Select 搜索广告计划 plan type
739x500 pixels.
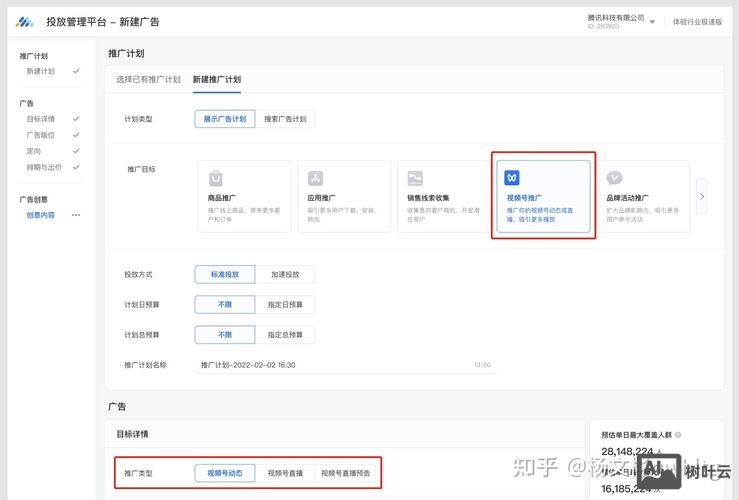(285, 119)
